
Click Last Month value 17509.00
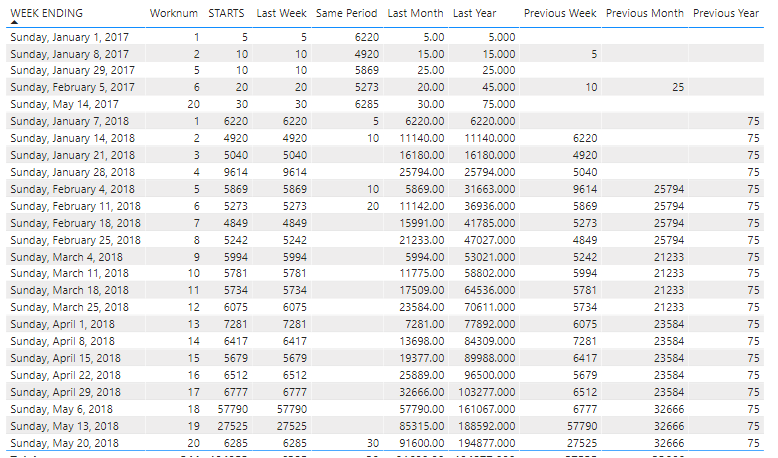(422, 290)
